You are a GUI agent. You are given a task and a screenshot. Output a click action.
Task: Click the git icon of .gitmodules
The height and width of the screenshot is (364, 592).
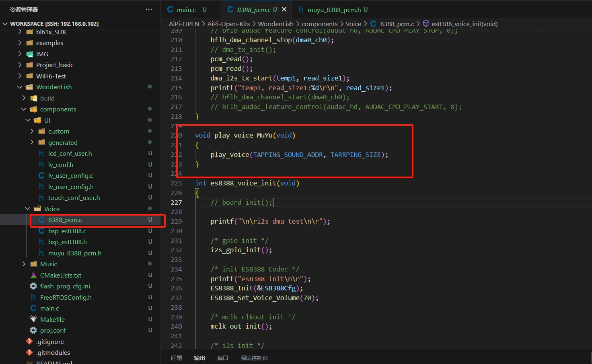(x=29, y=352)
